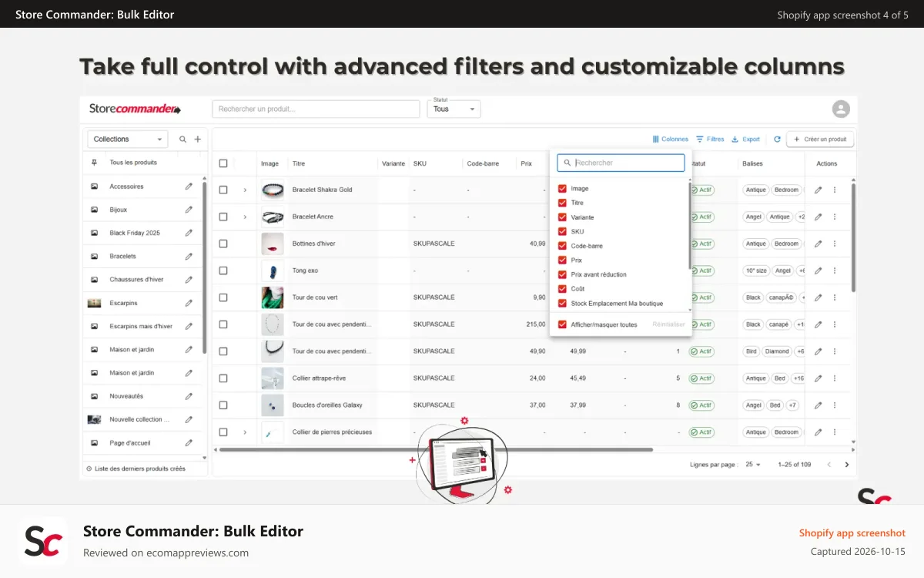The height and width of the screenshot is (578, 924).
Task: Focus the Rechercher un produit search field
Action: click(316, 109)
